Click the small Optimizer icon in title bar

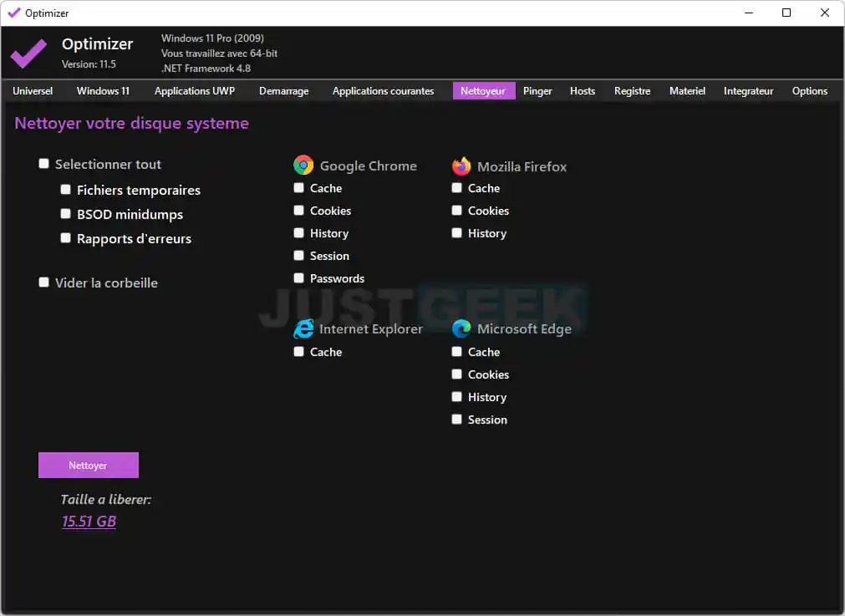pyautogui.click(x=14, y=13)
